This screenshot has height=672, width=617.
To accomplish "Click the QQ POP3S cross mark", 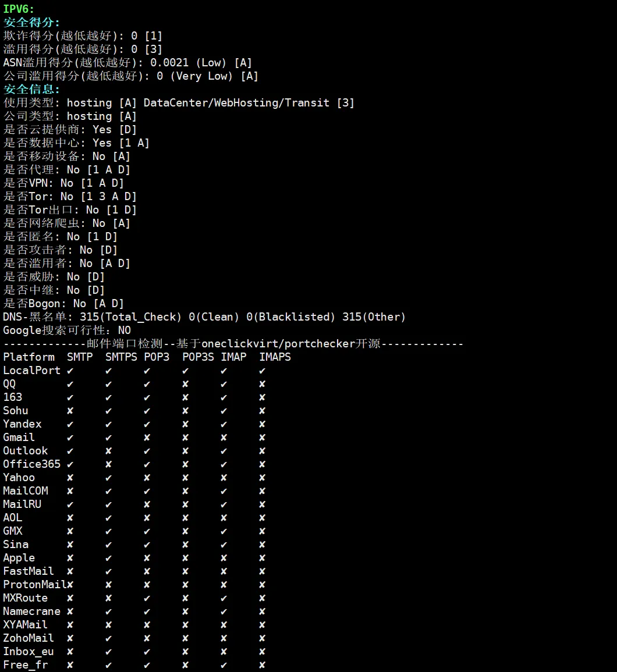I will click(x=185, y=384).
